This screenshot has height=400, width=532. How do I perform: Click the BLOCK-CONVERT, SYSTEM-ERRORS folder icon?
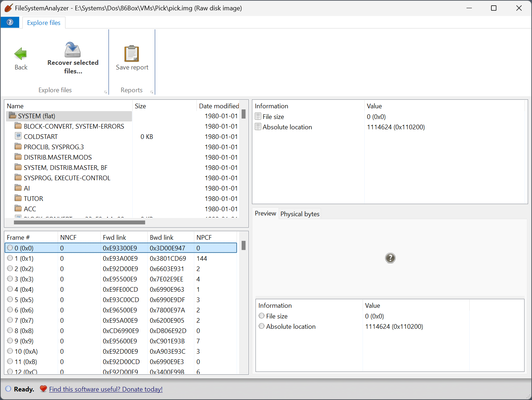(18, 126)
